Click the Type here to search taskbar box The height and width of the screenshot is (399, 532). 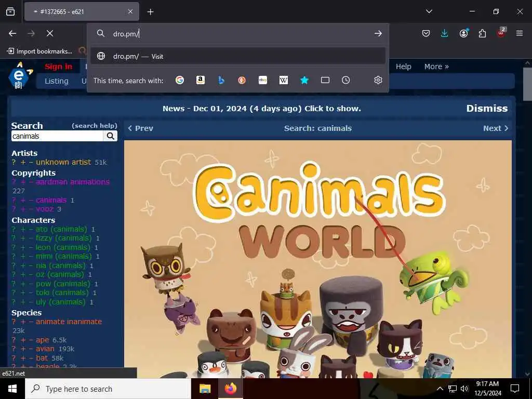[108, 389]
